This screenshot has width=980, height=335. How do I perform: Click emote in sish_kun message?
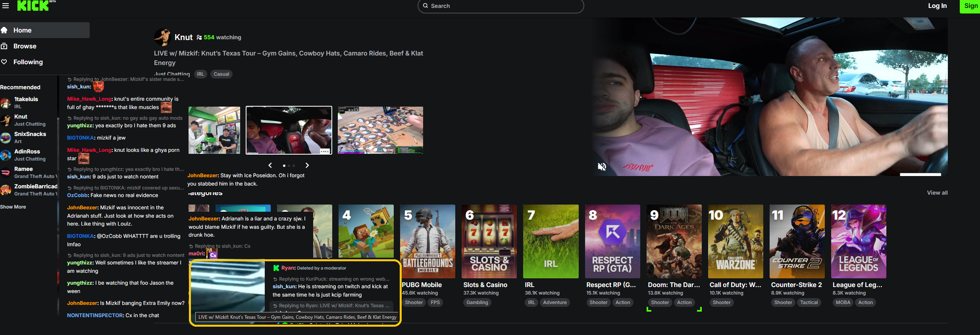click(98, 86)
